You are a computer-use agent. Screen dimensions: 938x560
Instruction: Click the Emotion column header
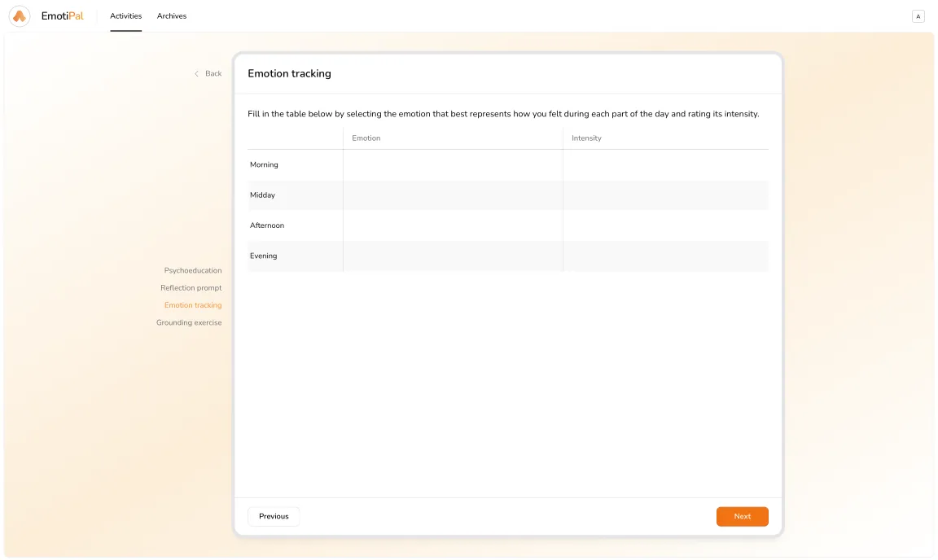[366, 138]
